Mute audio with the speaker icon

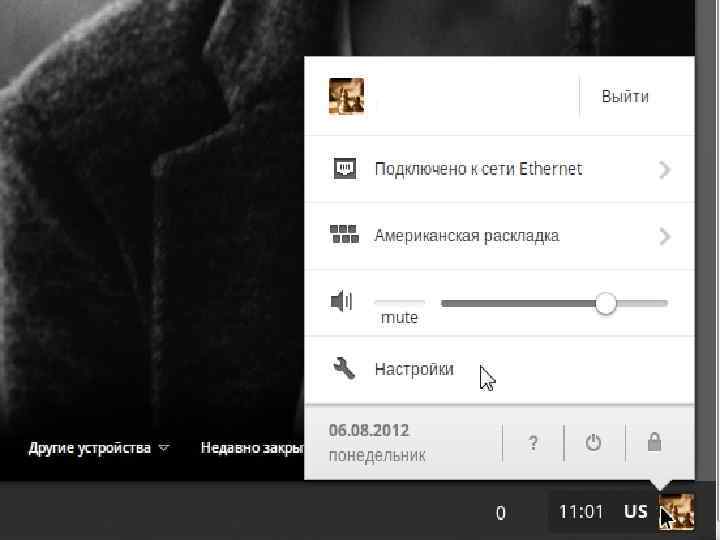[x=342, y=302]
